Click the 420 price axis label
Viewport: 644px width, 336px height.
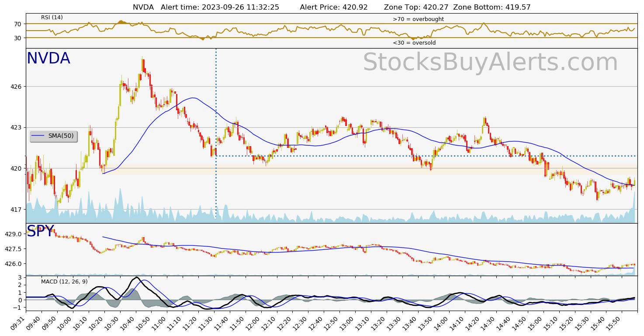click(x=16, y=168)
